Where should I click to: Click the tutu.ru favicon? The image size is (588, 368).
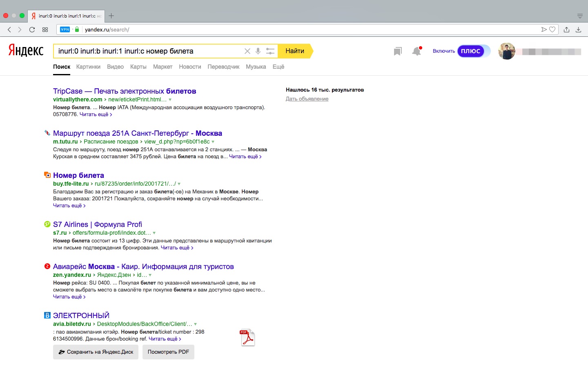[47, 133]
